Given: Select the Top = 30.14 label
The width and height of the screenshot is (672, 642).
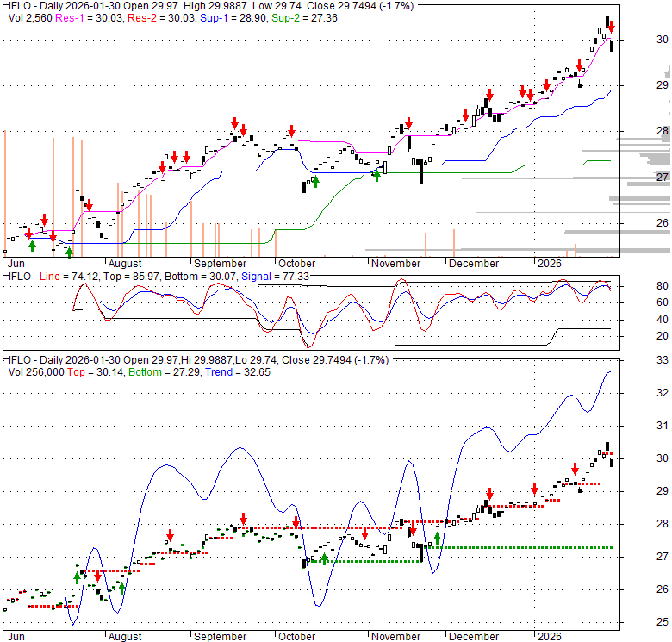Looking at the screenshot, I should point(95,372).
